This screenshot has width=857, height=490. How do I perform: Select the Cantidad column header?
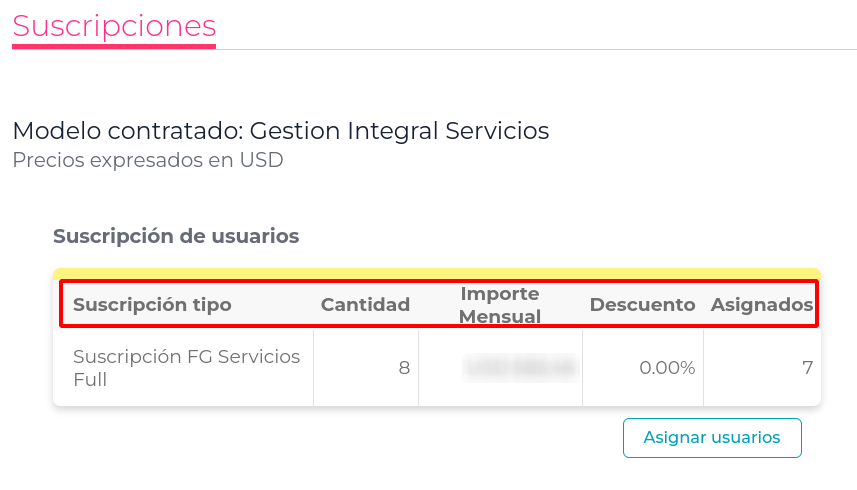click(365, 305)
